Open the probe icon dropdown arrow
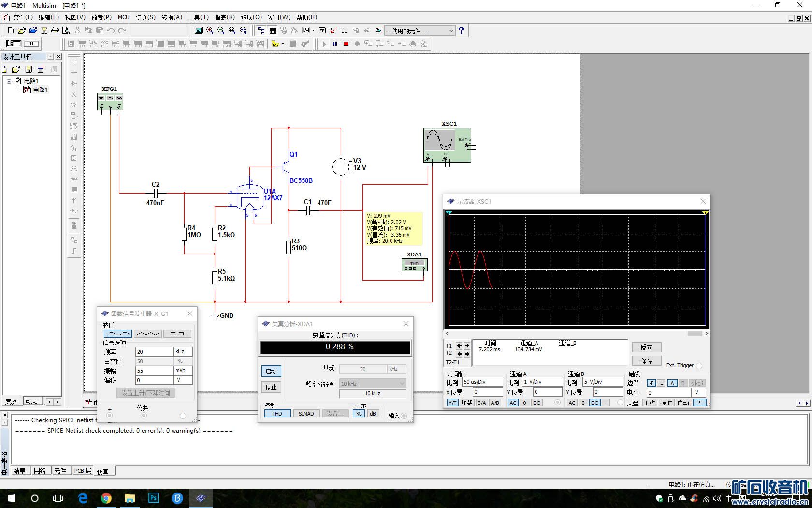The height and width of the screenshot is (508, 812). (x=283, y=44)
